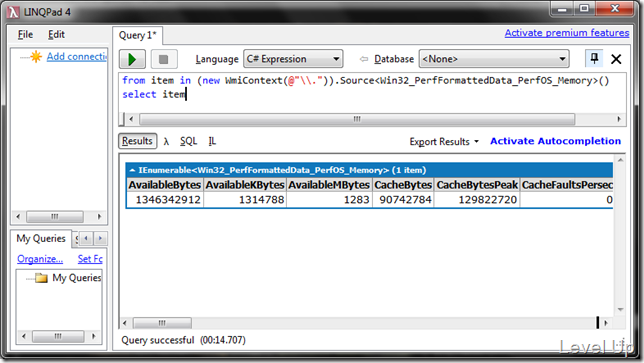This screenshot has height=363, width=644.
Task: Click the arrow icon beside the Database label
Action: pos(363,59)
